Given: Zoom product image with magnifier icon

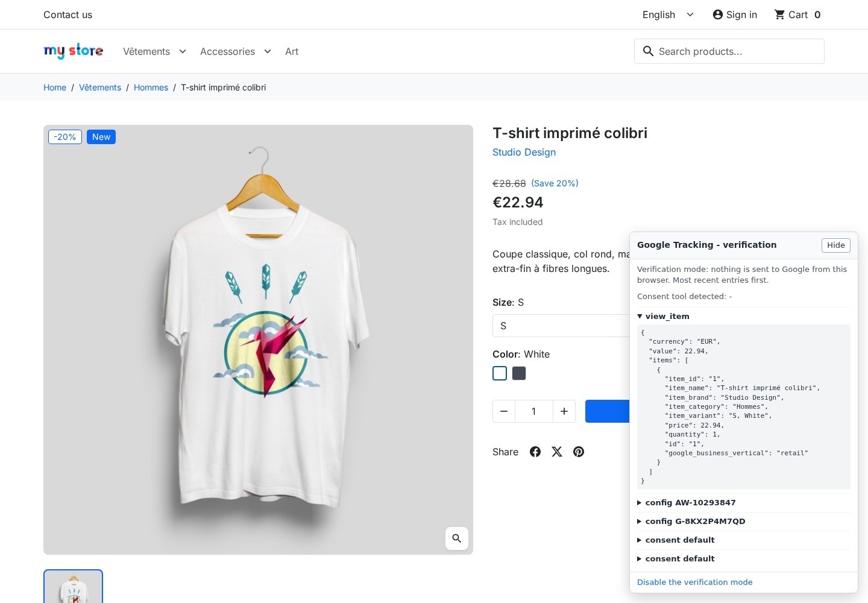Looking at the screenshot, I should [x=457, y=538].
